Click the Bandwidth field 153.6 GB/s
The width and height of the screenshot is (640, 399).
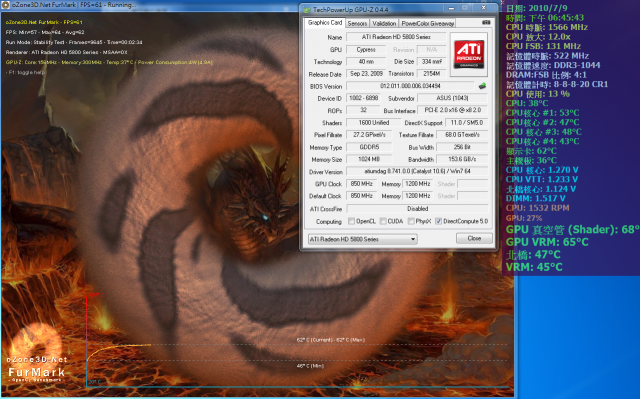pos(462,159)
